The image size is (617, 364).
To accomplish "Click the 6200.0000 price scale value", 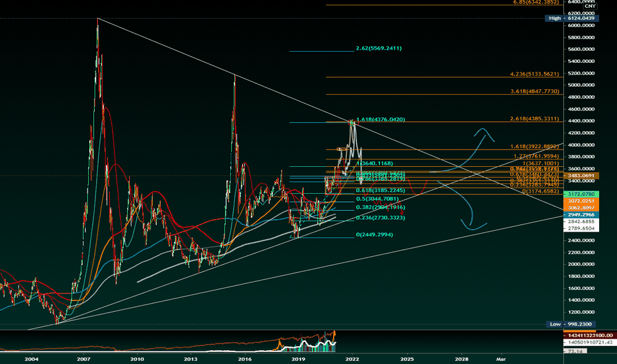I will point(581,13).
